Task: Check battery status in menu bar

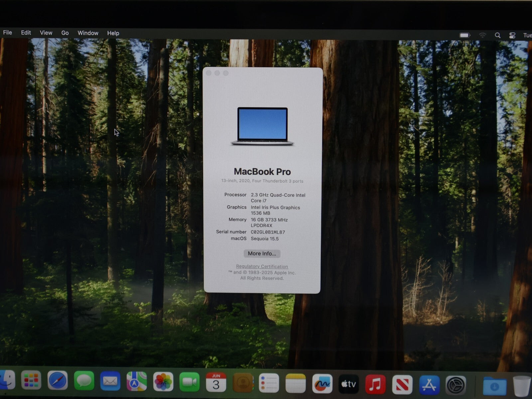Action: [465, 35]
